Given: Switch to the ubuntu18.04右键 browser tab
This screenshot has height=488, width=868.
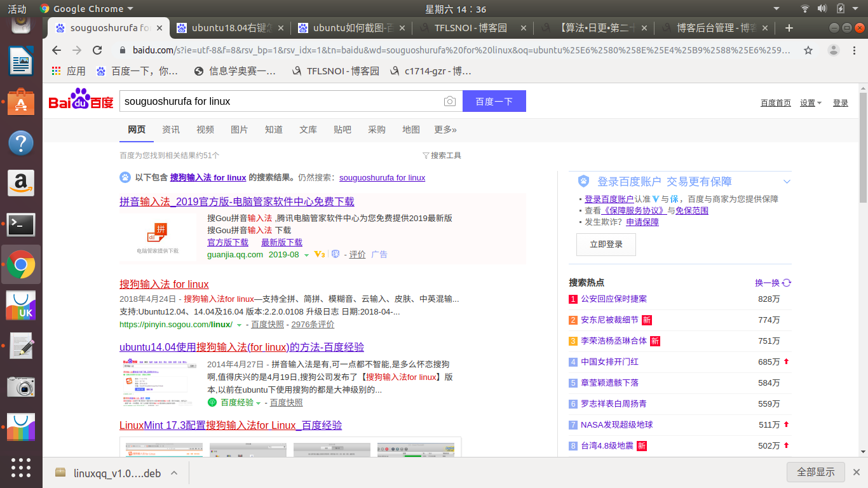Looking at the screenshot, I should click(229, 28).
